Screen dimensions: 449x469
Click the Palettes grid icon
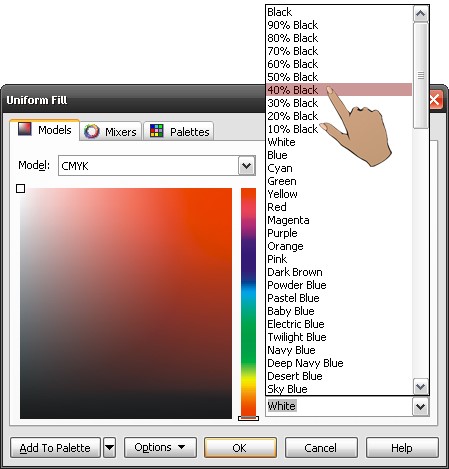[x=156, y=131]
